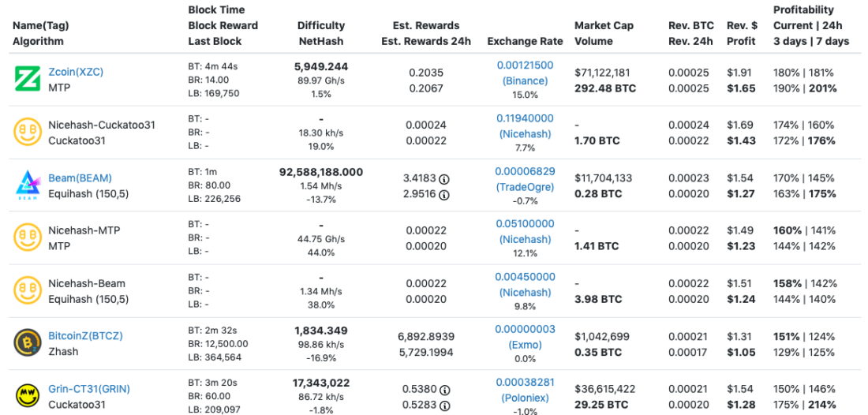868x415 pixels.
Task: Show info for Beam's 3.4183 reward
Action: point(444,179)
